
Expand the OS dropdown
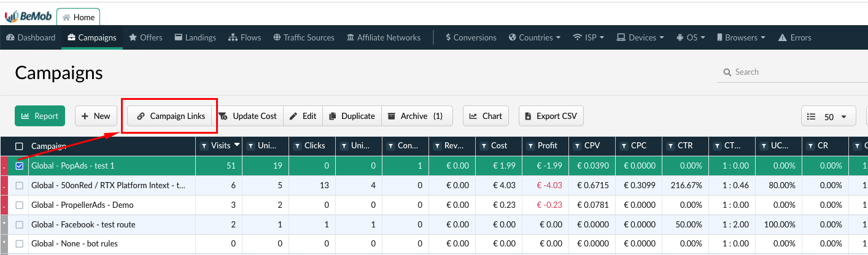point(691,37)
